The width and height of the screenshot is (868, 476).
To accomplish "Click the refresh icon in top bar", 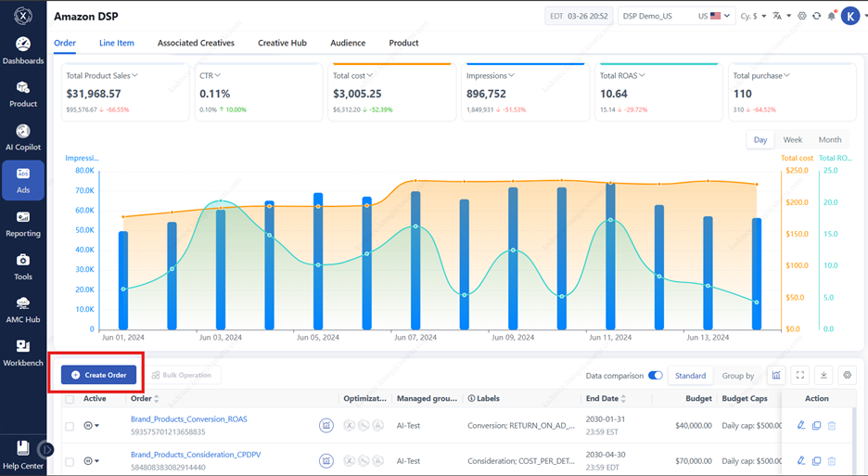I will (x=816, y=16).
